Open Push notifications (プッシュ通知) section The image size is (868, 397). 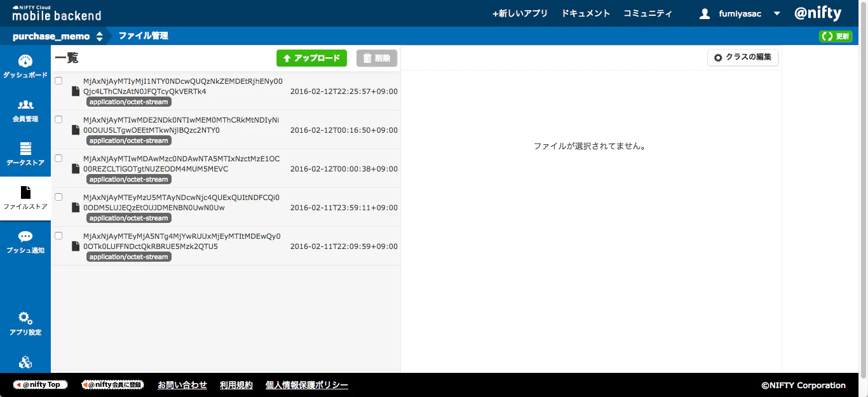coord(25,242)
